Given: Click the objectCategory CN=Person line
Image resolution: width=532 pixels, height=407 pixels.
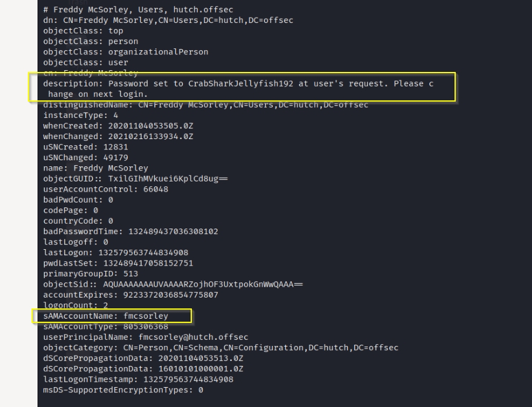Looking at the screenshot, I should click(220, 348).
